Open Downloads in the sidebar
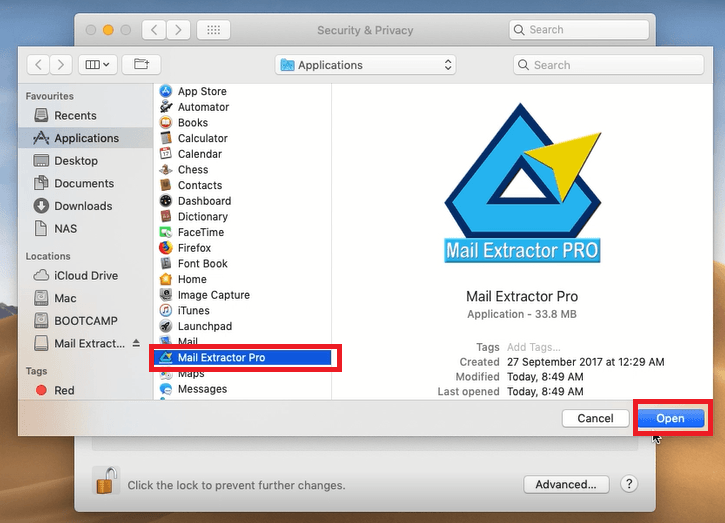This screenshot has width=725, height=523. [86, 206]
